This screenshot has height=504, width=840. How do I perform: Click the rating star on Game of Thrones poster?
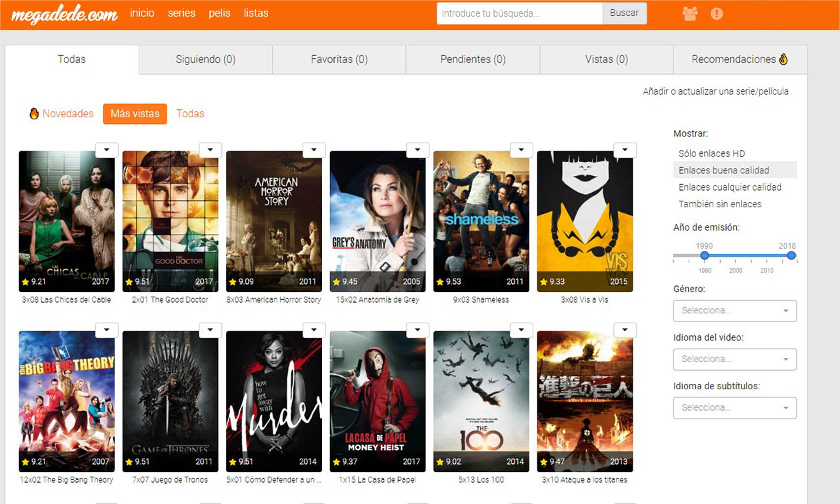point(129,461)
